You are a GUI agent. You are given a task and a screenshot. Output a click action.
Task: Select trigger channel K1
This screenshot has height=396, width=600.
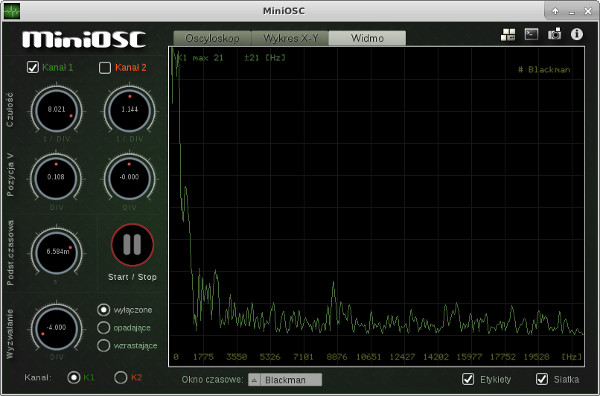coord(73,378)
